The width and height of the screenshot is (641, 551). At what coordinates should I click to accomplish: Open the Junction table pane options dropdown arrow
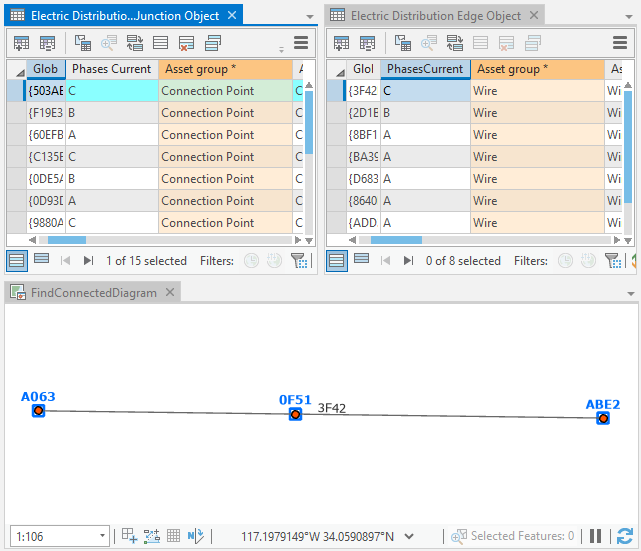point(309,17)
